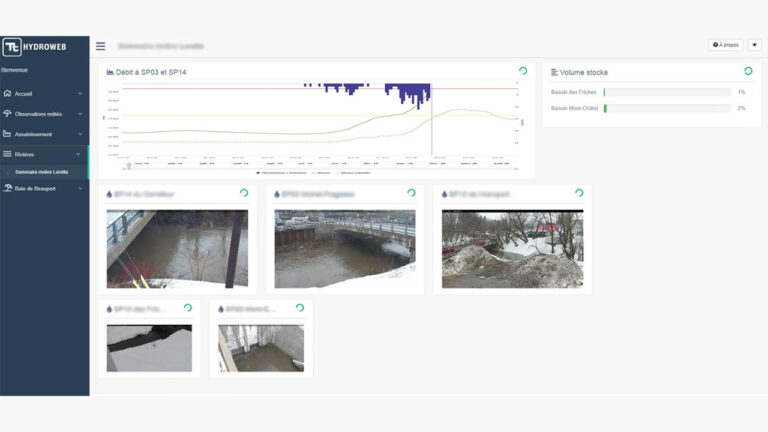Click the Bienvenue text in sidebar
Image resolution: width=768 pixels, height=432 pixels.
[14, 70]
